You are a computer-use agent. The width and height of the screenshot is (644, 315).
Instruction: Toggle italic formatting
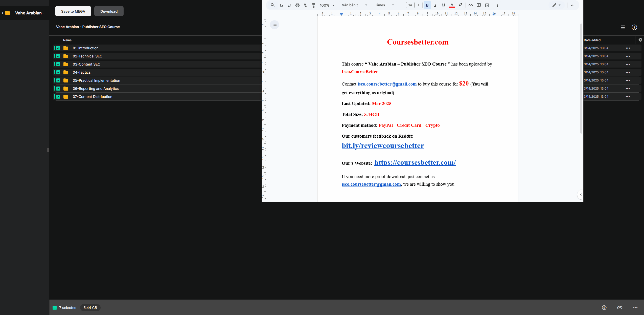(x=435, y=5)
